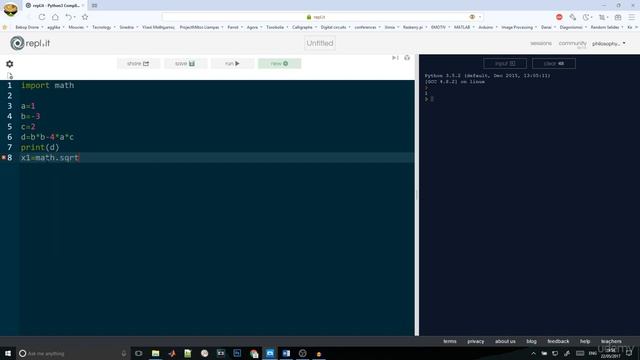
Task: Click the browser panels icon near the menu
Action: [618, 17]
